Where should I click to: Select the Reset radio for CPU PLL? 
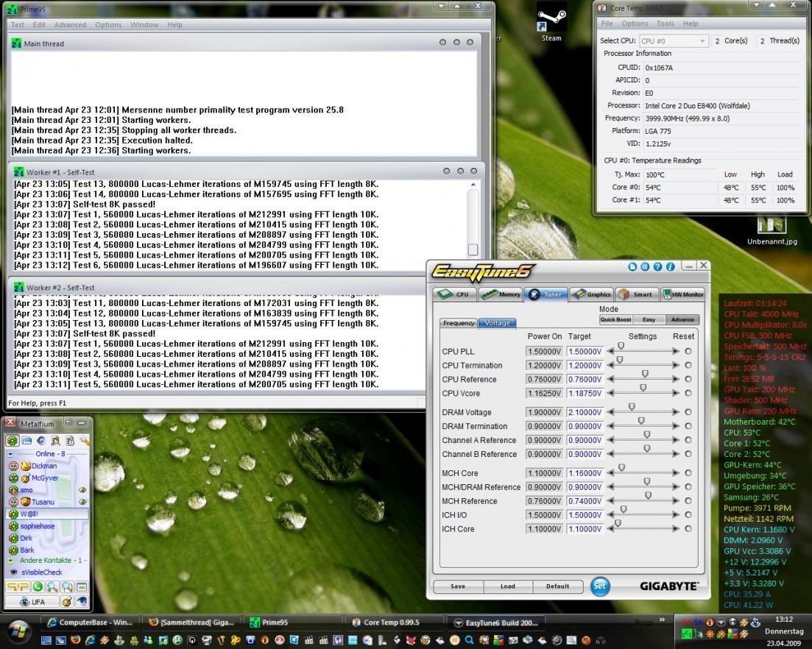coord(688,351)
